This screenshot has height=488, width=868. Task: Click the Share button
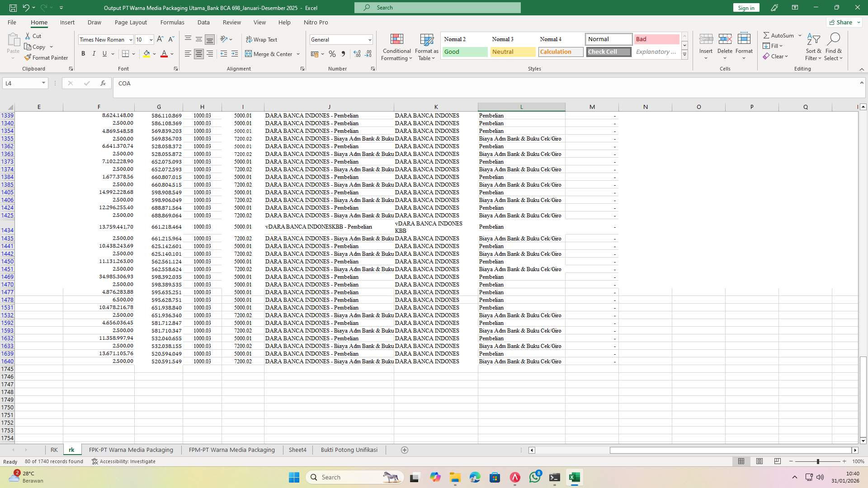pyautogui.click(x=842, y=22)
